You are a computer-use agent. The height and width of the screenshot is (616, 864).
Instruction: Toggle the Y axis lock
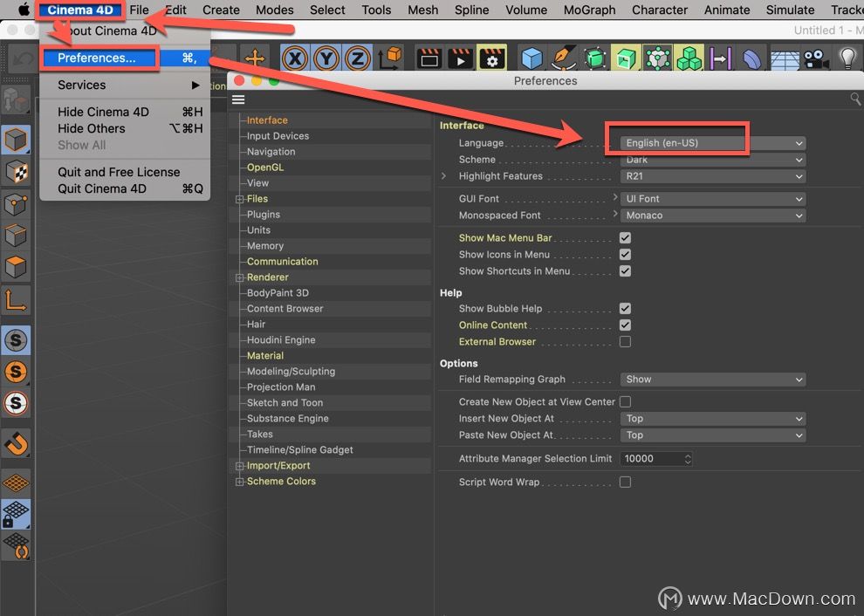pos(326,58)
